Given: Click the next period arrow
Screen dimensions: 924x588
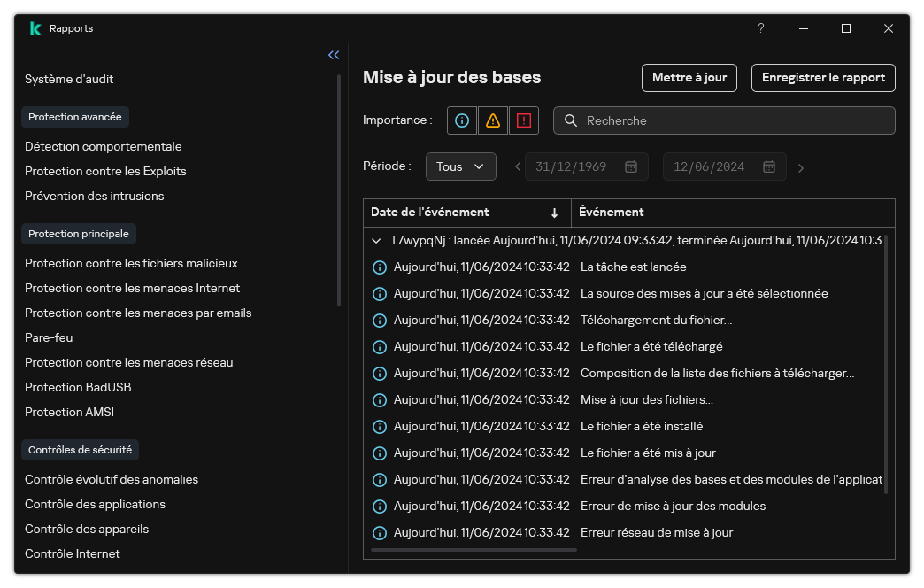Looking at the screenshot, I should [801, 167].
